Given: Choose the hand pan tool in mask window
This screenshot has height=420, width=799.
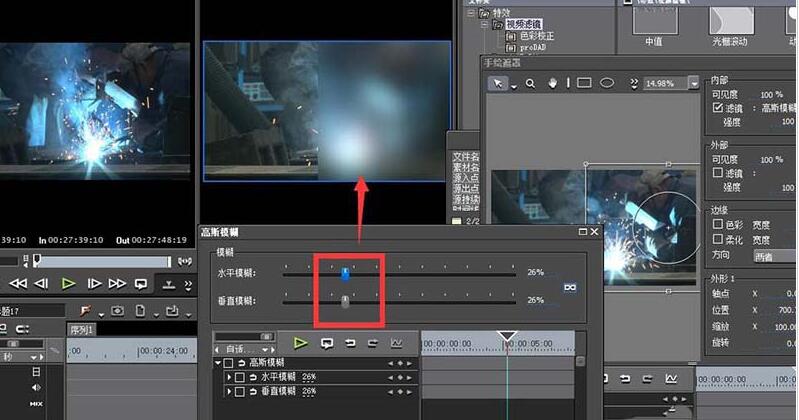Looking at the screenshot, I should pyautogui.click(x=552, y=84).
